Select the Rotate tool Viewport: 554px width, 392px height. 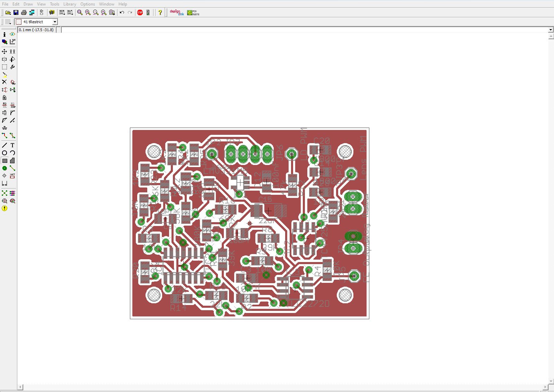point(12,59)
